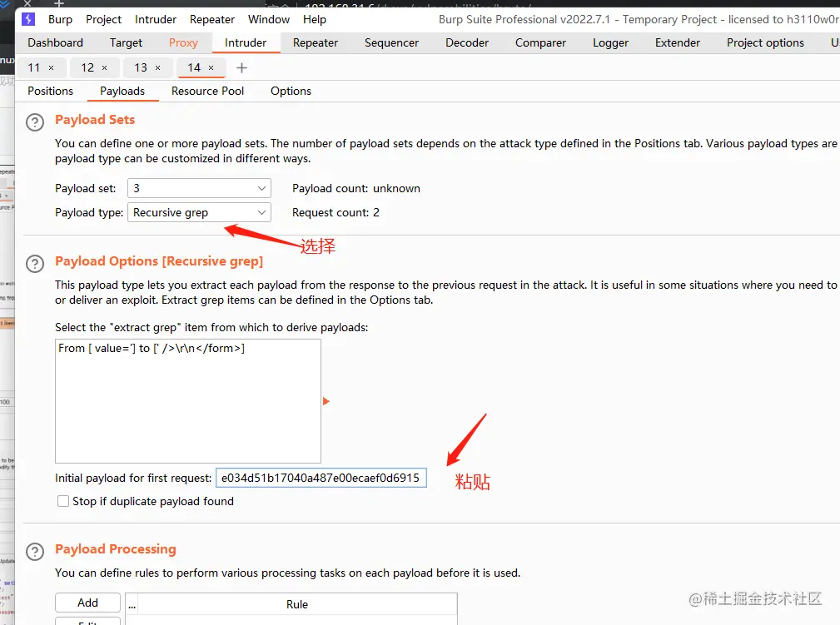Image resolution: width=840 pixels, height=625 pixels.
Task: Switch to the Comparer tab
Action: pyautogui.click(x=540, y=42)
